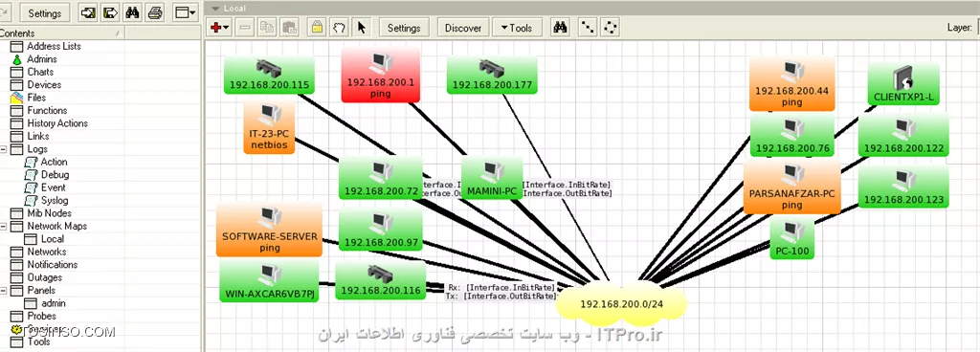Select the 192.168.200.97 device
Viewport: 980px width, 352px height.
(x=381, y=230)
